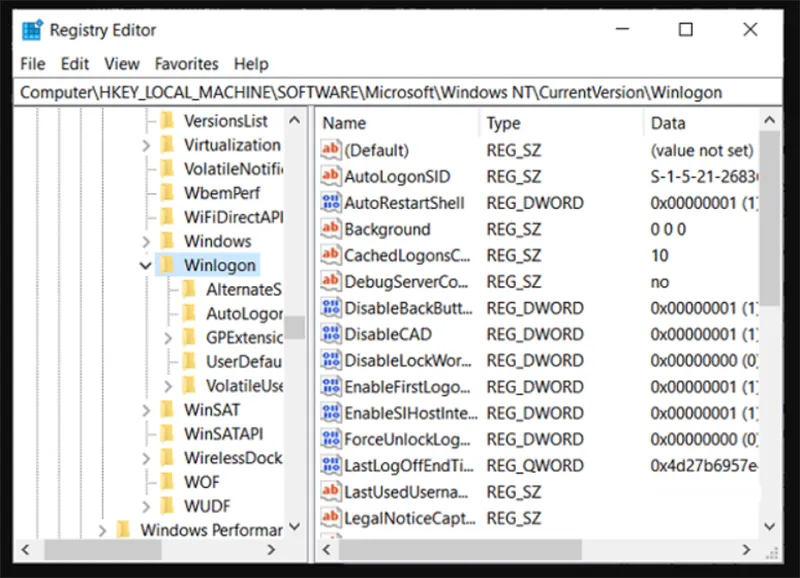Click the folder icon of WOF key
Screen dimensions: 800x578
(x=167, y=482)
